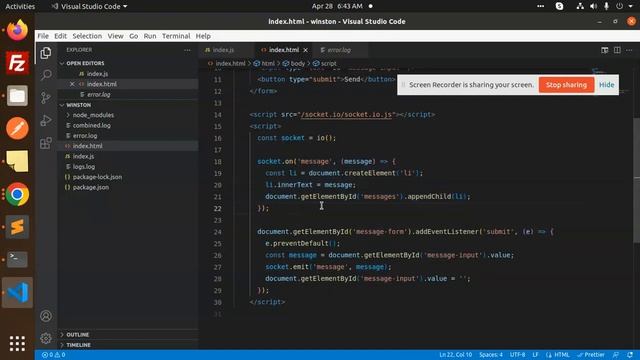640x360 pixels.
Task: Open the Terminal menu
Action: point(176,36)
